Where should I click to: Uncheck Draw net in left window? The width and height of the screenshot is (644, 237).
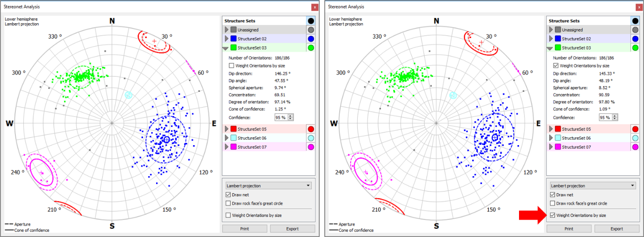click(x=228, y=195)
